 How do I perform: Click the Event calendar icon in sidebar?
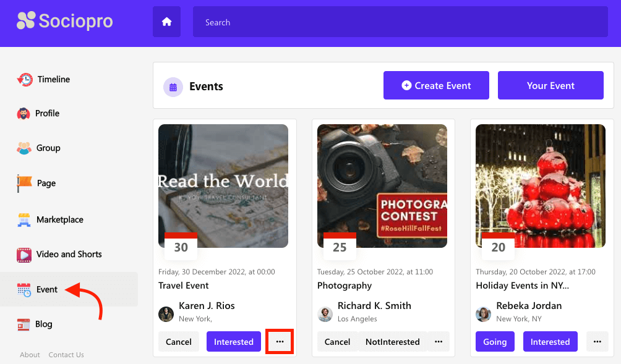click(x=24, y=289)
